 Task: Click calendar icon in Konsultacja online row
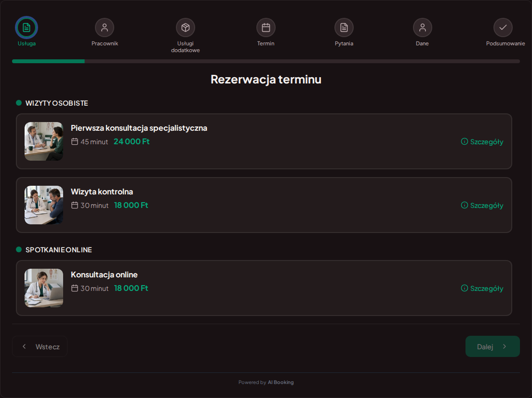pyautogui.click(x=75, y=288)
